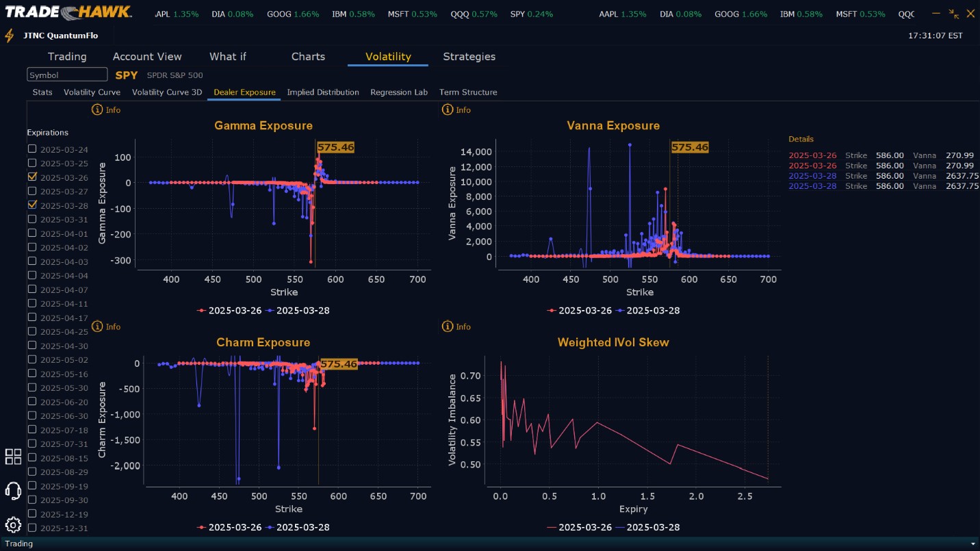
Task: Click the 575.46 price marker on Charm chart
Action: tap(339, 364)
